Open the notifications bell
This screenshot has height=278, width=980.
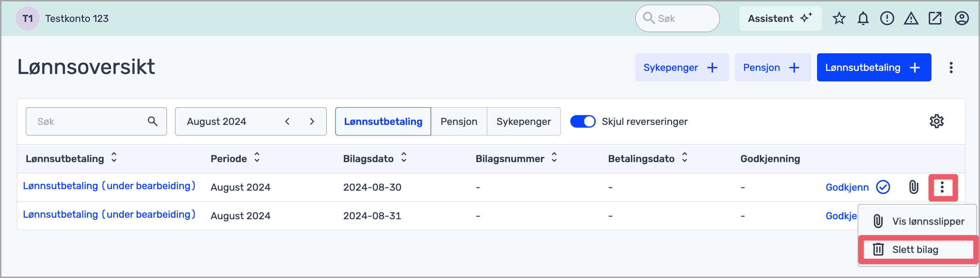click(x=863, y=18)
